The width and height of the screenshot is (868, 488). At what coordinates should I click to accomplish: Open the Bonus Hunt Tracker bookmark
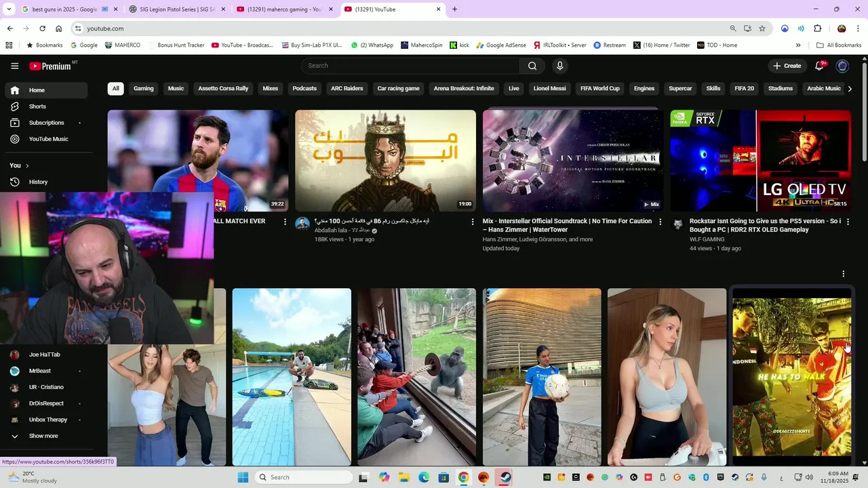click(x=176, y=45)
